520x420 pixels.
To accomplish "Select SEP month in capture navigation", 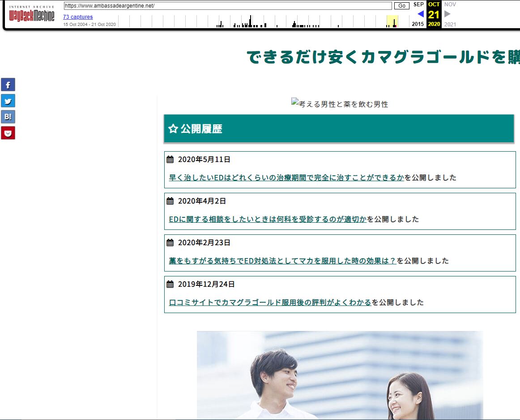I will 418,4.
